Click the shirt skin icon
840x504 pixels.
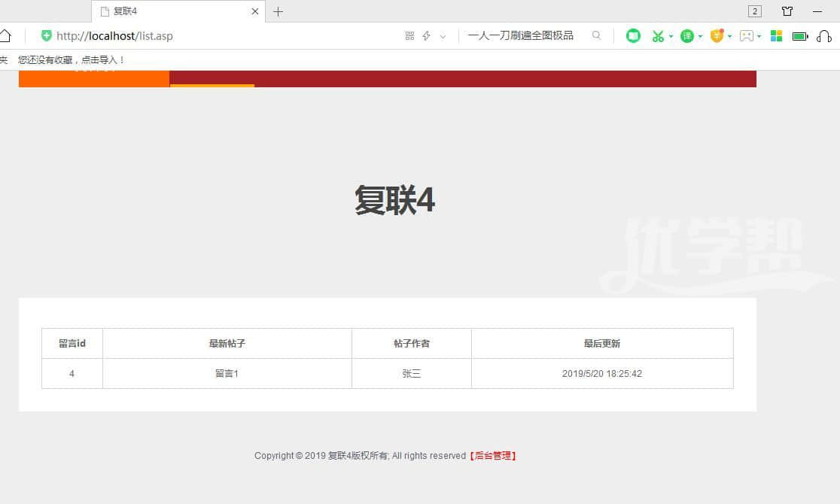(787, 11)
